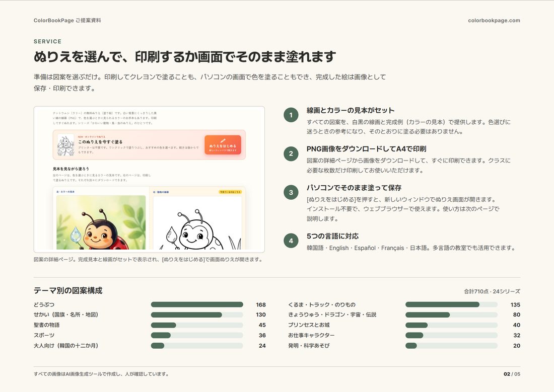
Task: Click the progress bar for お仕事キャラクター
Action: 451,335
